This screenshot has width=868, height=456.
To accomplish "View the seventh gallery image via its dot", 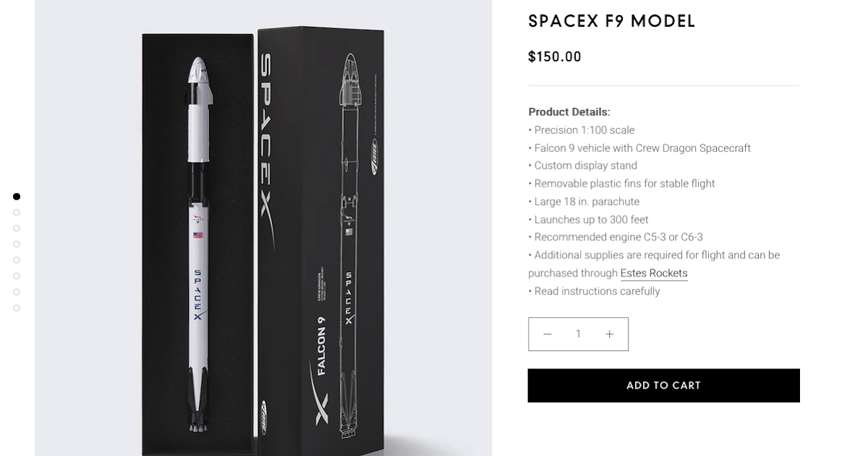I will [x=17, y=292].
